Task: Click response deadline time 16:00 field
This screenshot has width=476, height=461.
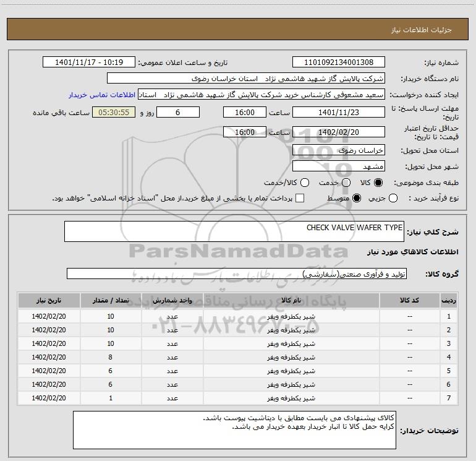Action: tap(245, 112)
